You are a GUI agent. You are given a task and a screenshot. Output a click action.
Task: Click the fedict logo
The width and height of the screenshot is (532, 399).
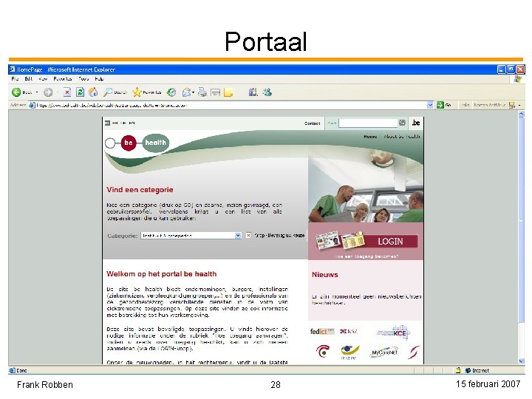tap(322, 332)
